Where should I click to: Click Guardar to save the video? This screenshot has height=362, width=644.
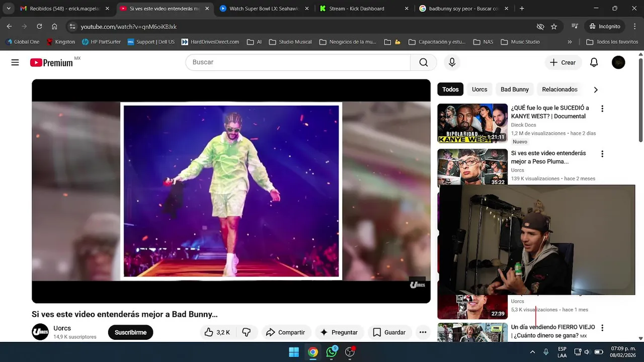point(389,332)
